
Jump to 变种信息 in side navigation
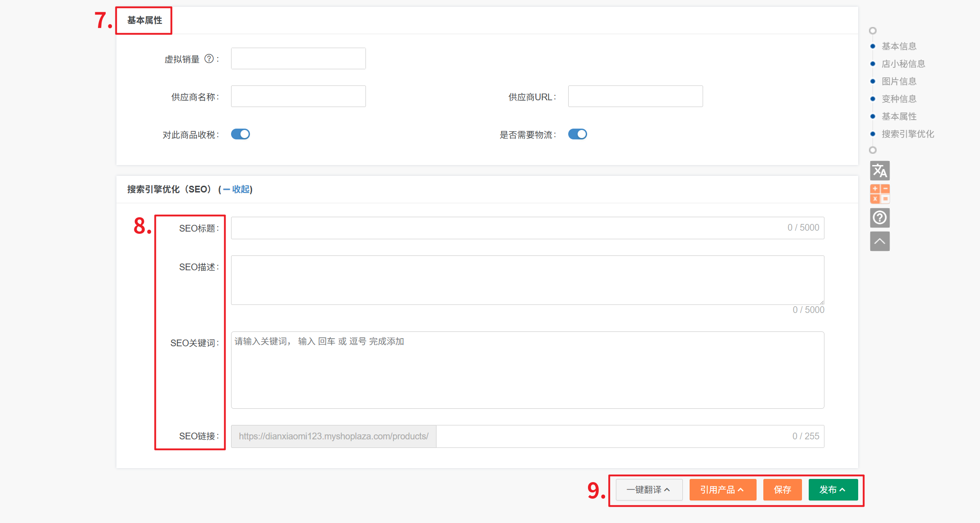tap(899, 99)
